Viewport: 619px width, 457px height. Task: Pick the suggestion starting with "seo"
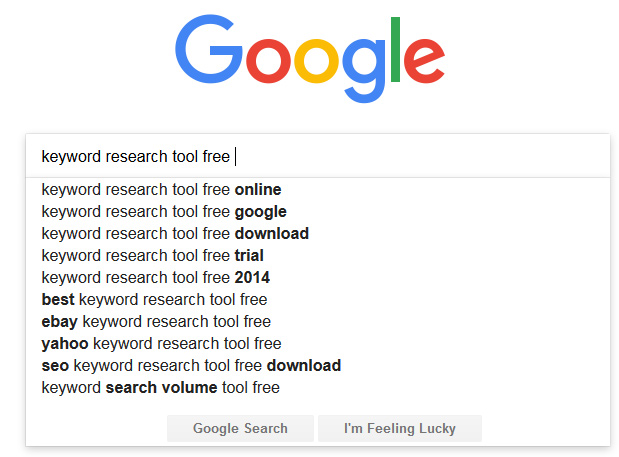[191, 366]
